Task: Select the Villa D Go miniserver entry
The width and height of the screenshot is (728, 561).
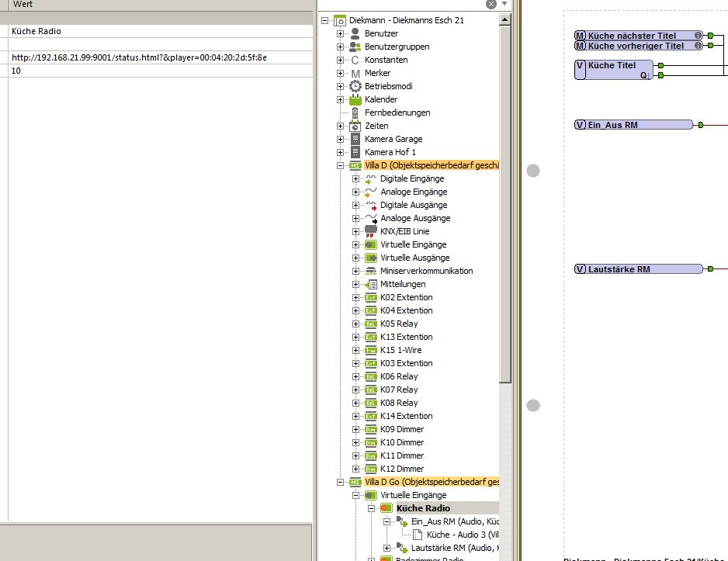Action: tap(432, 482)
